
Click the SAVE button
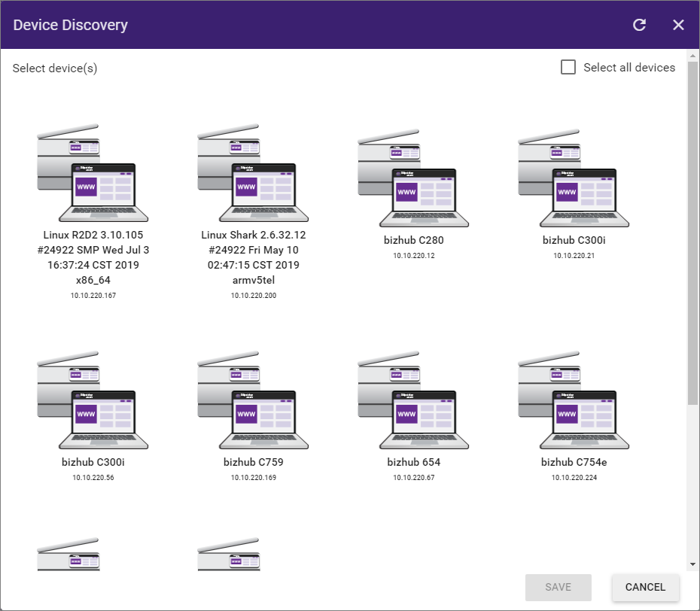click(558, 588)
